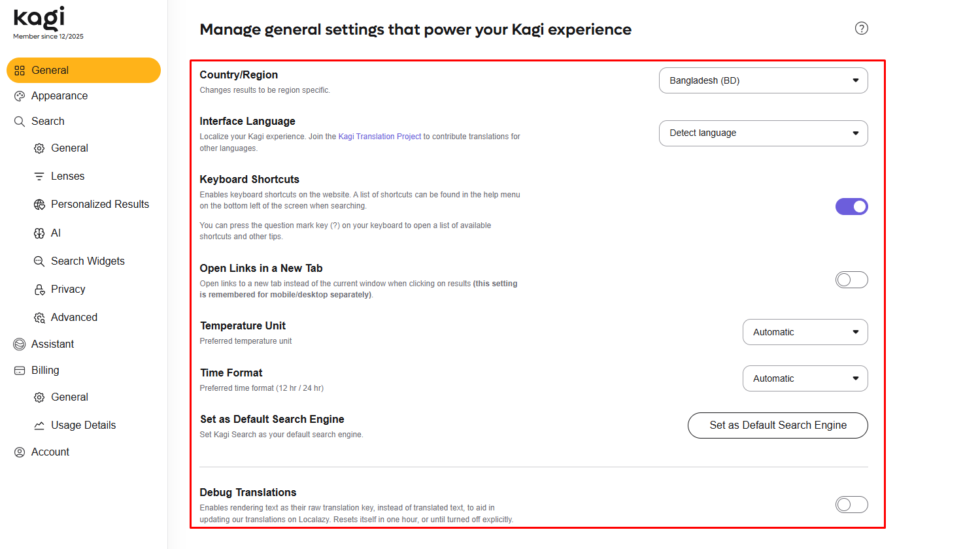
Task: Go to the Assistant settings section
Action: pos(52,344)
